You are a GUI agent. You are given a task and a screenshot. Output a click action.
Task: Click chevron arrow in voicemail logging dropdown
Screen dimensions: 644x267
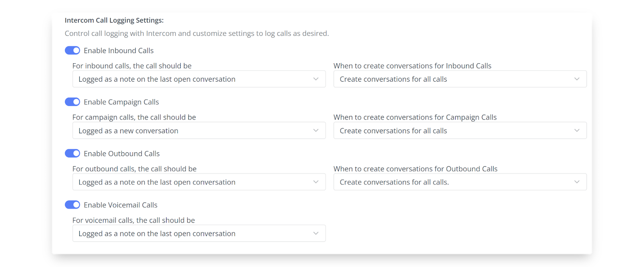point(316,234)
